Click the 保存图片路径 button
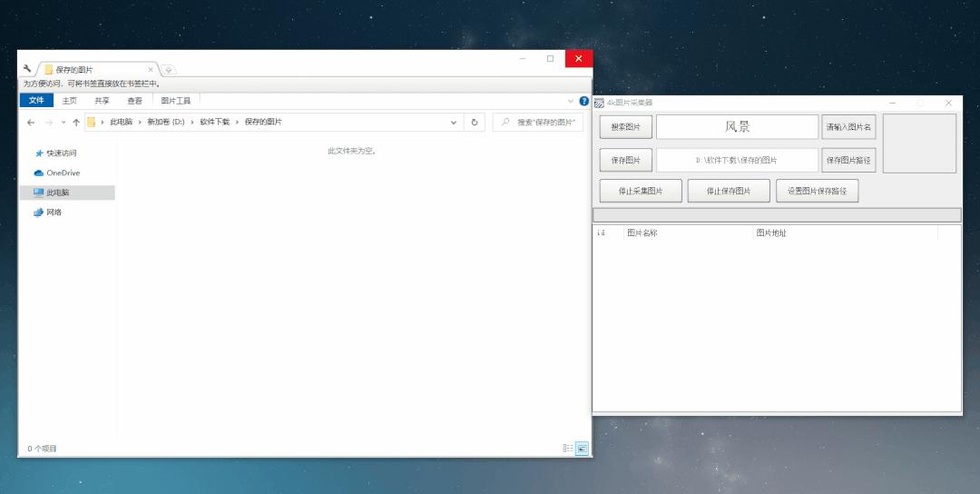This screenshot has width=980, height=494. 848,160
